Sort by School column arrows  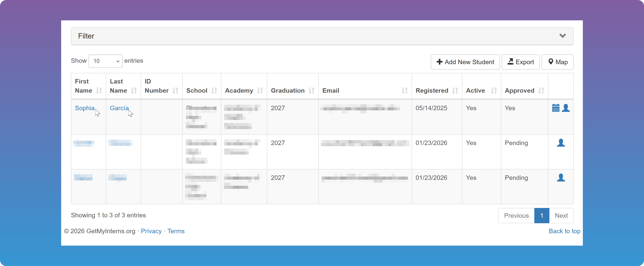pyautogui.click(x=214, y=91)
